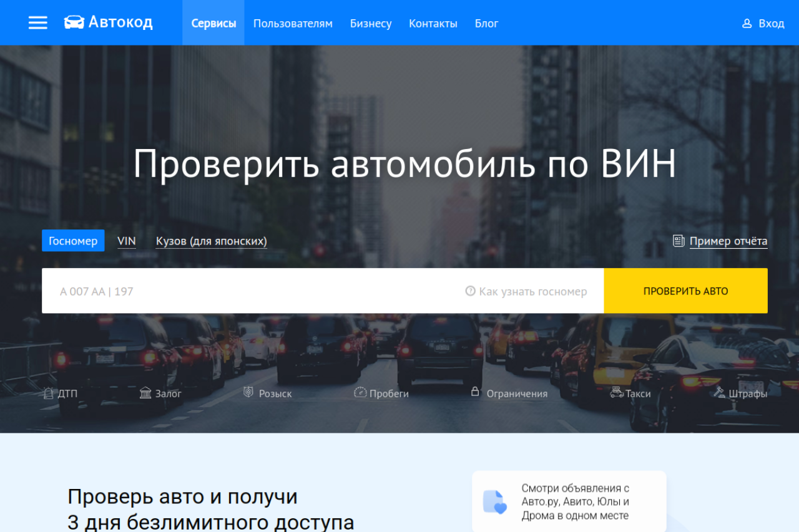Click the Залог bank icon

click(x=145, y=393)
